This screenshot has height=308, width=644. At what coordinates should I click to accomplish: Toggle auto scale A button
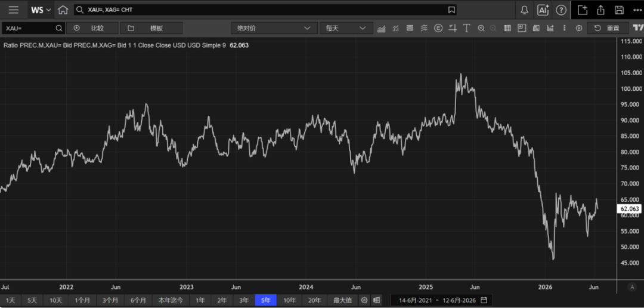point(631,287)
